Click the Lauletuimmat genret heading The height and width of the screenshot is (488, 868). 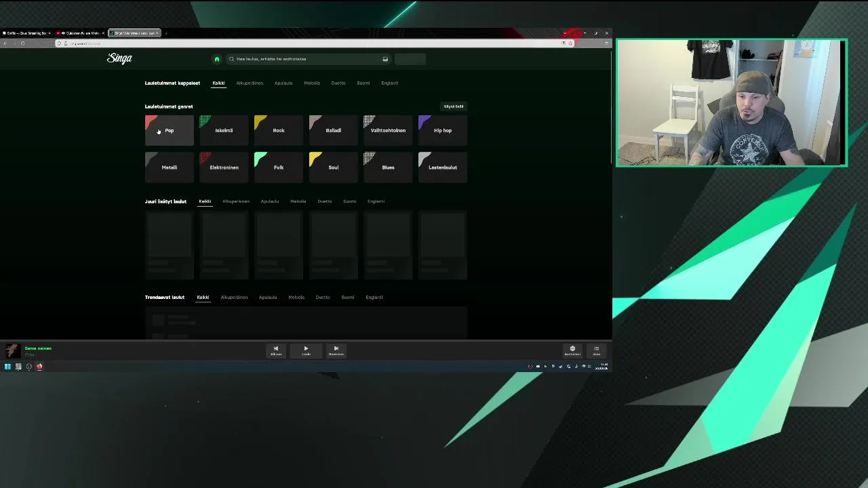(x=169, y=106)
